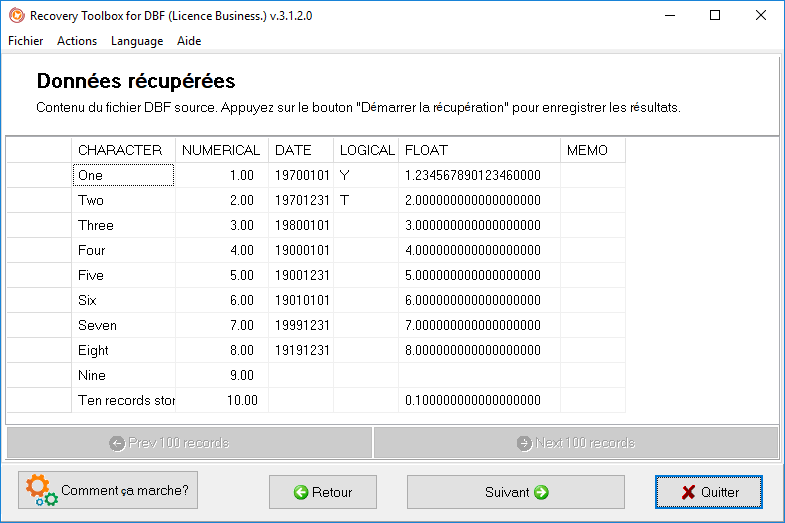Click the date cell 19800101
The width and height of the screenshot is (785, 523).
301,225
